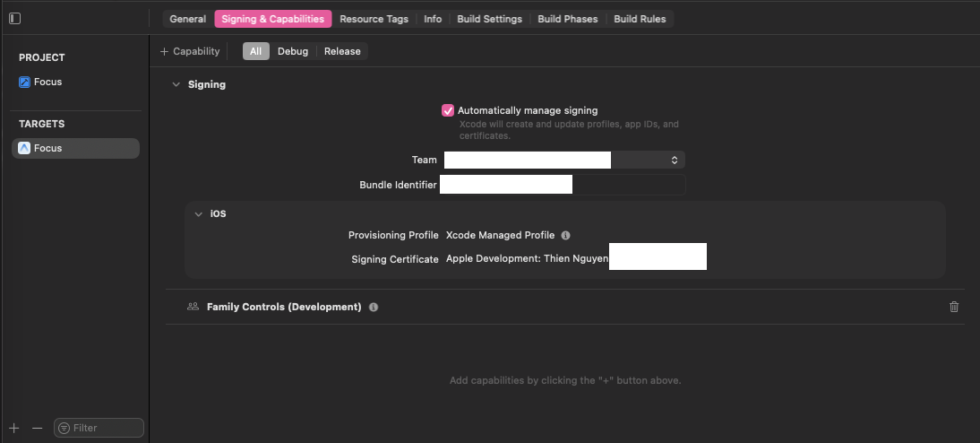
Task: Collapse the Signing section
Action: point(176,84)
